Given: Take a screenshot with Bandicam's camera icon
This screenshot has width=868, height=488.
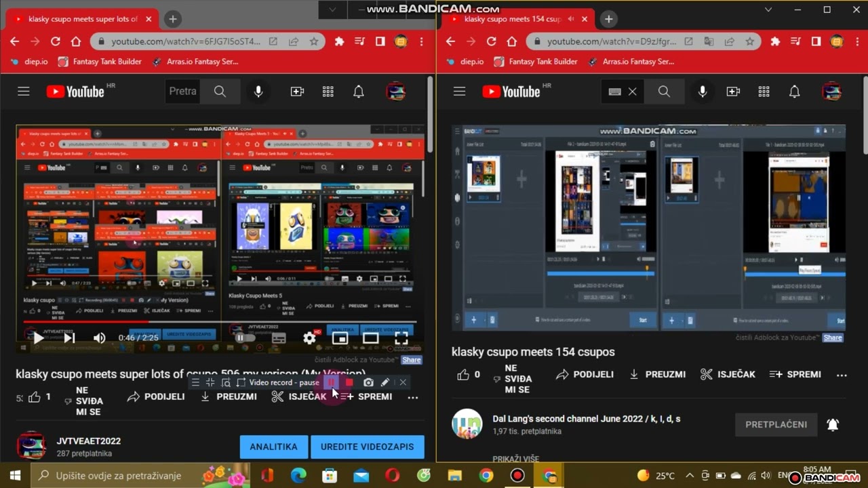Looking at the screenshot, I should pos(368,382).
